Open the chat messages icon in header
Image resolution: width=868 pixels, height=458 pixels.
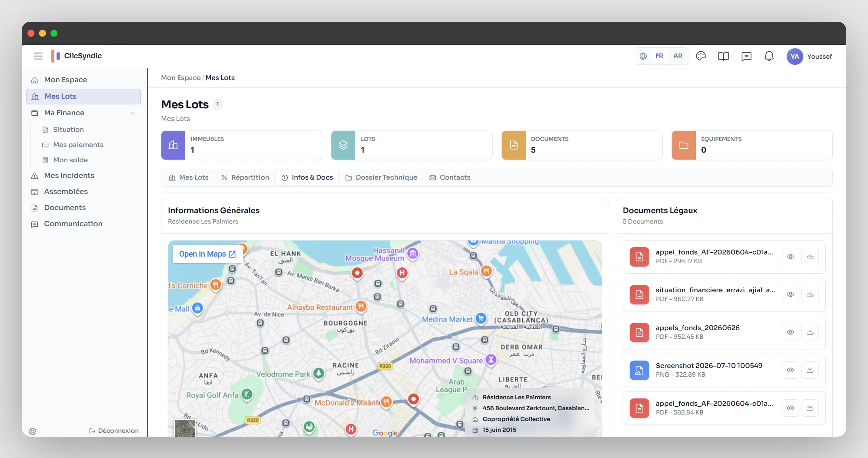[746, 57]
